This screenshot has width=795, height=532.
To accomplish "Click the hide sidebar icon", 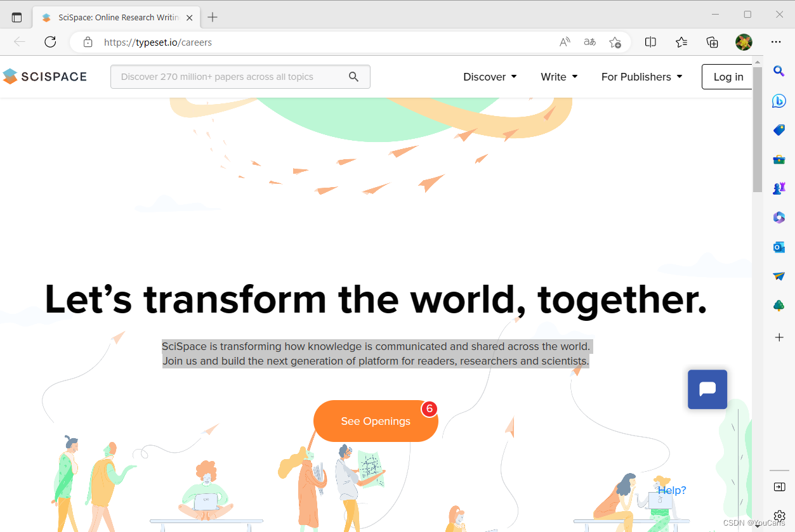I will [x=780, y=487].
